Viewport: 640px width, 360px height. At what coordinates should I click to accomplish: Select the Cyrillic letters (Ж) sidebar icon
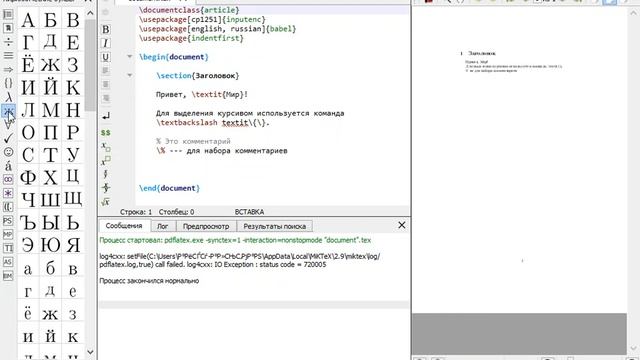[x=8, y=111]
